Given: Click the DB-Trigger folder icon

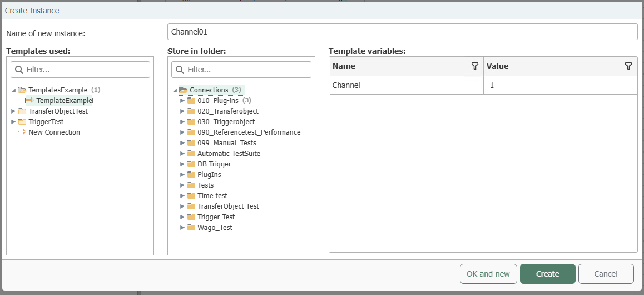Looking at the screenshot, I should point(191,164).
